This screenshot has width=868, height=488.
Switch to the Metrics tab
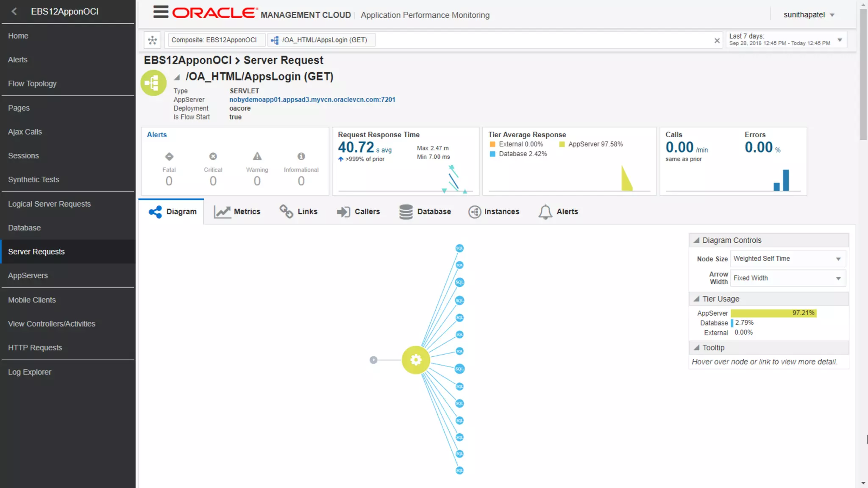click(237, 211)
